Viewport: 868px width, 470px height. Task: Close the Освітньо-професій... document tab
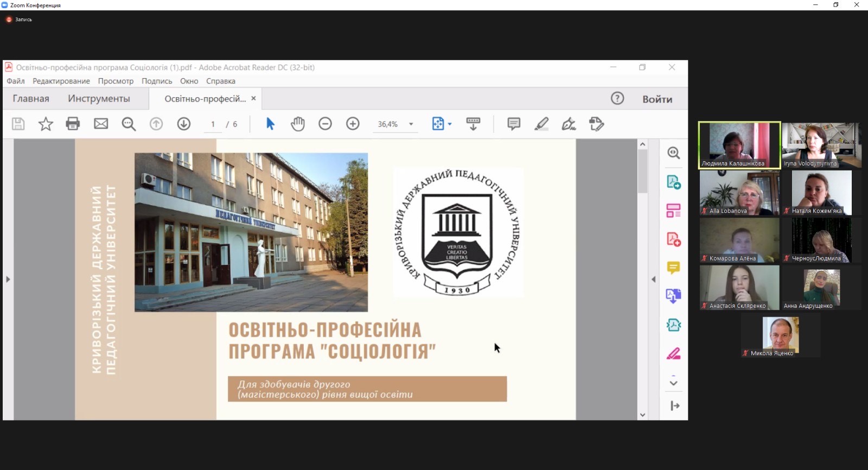(253, 98)
